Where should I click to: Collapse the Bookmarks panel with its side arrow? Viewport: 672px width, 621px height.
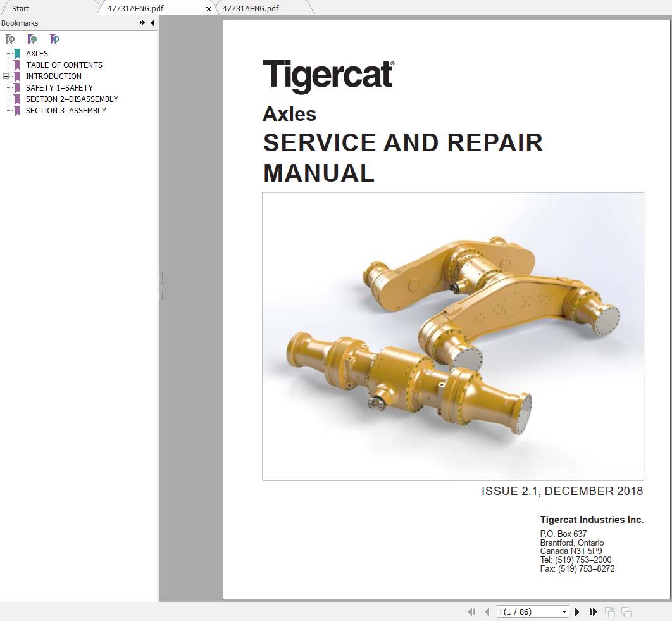coord(151,23)
